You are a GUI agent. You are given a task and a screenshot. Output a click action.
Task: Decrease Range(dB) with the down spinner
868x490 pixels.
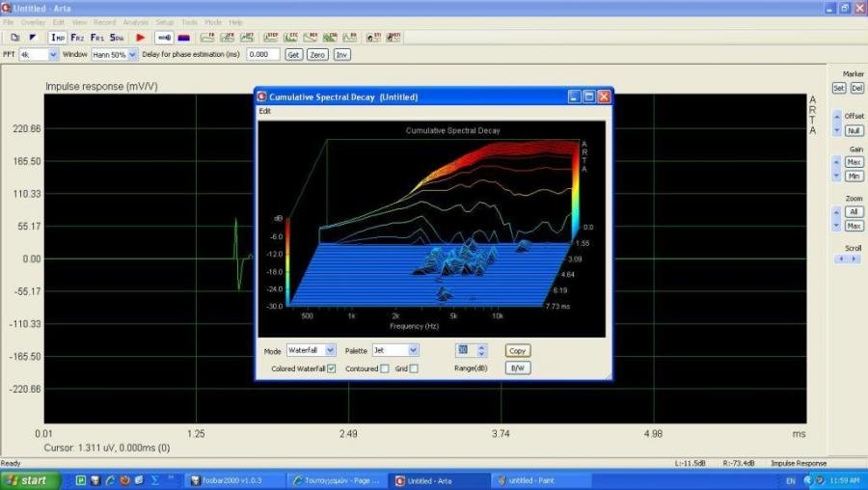481,353
